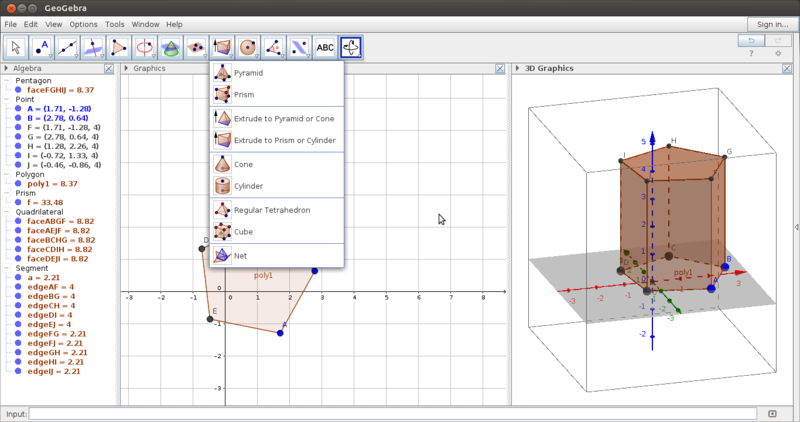Open the Options menu
800x422 pixels.
[x=83, y=24]
